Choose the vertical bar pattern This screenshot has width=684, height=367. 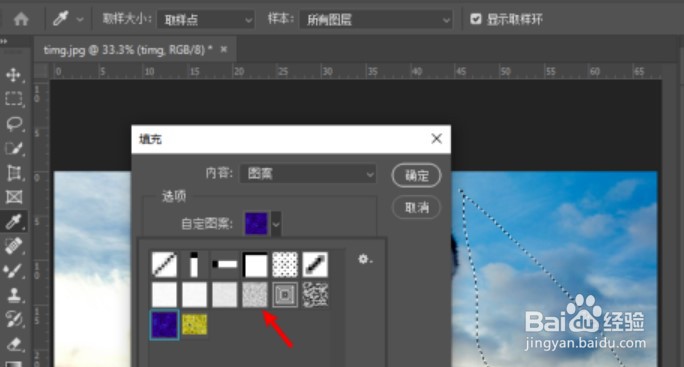(194, 264)
